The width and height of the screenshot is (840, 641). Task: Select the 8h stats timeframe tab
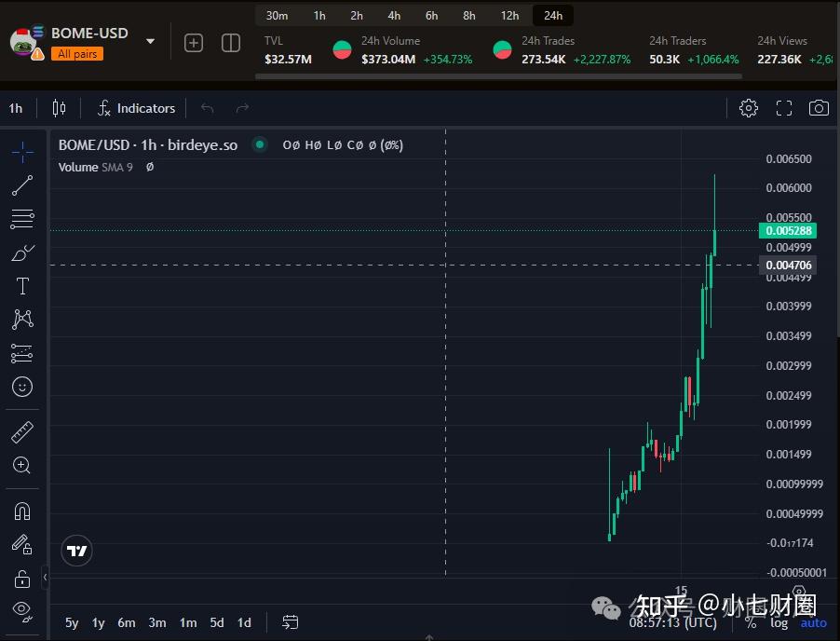pos(469,16)
